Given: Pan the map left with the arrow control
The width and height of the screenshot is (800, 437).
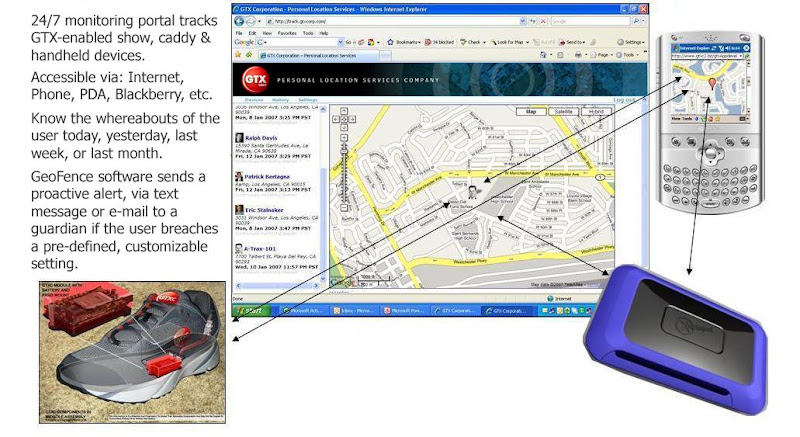Looking at the screenshot, I should click(336, 119).
